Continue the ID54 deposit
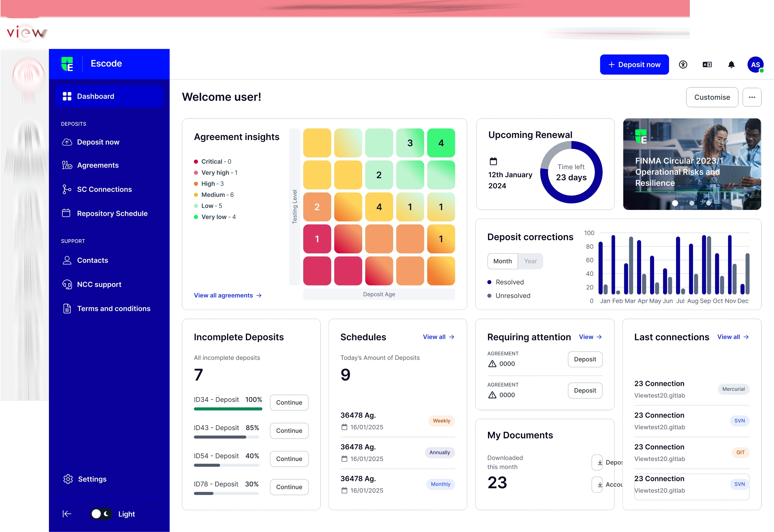 (289, 459)
